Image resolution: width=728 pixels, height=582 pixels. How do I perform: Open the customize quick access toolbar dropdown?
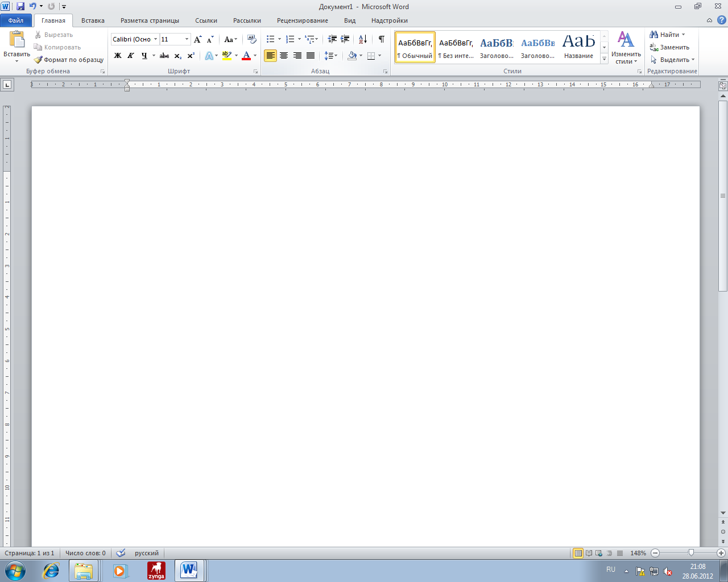(x=64, y=6)
